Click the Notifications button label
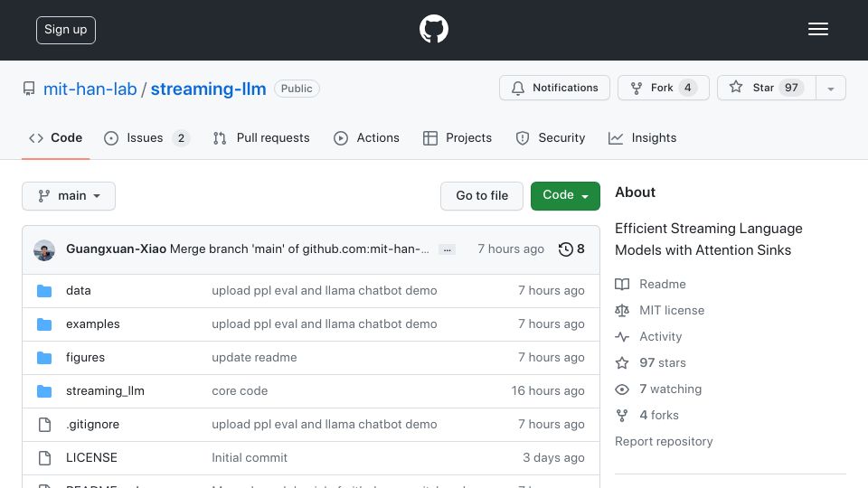The width and height of the screenshot is (868, 488). pyautogui.click(x=565, y=88)
